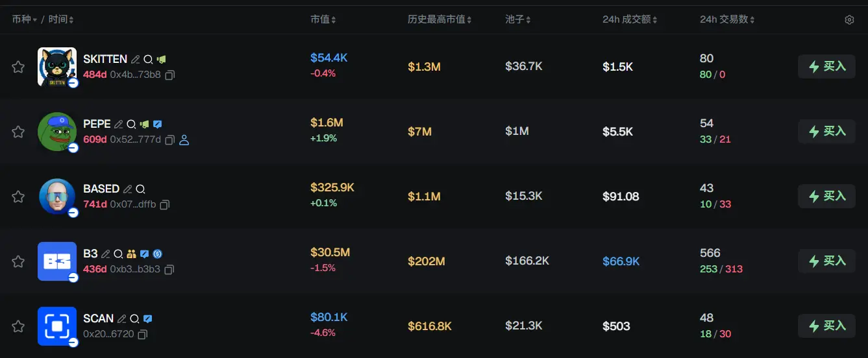Click the pencil edit icon beside PEPE

[119, 124]
